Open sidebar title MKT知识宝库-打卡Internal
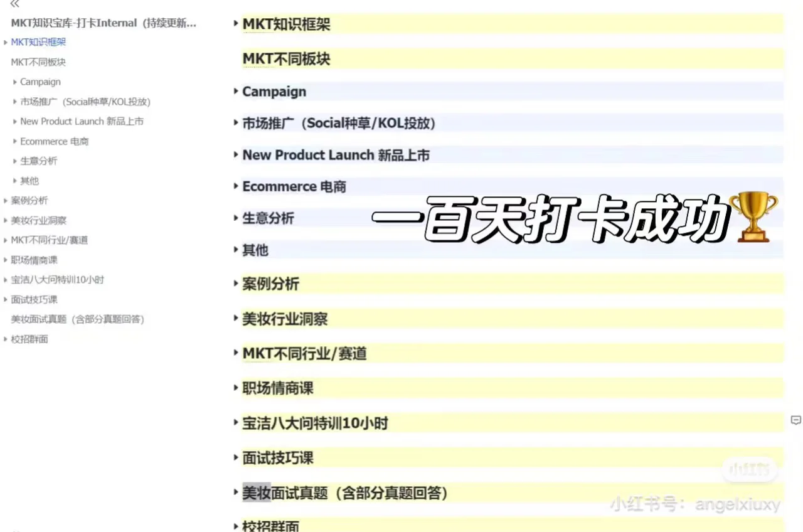Image resolution: width=803 pixels, height=532 pixels. pos(104,23)
